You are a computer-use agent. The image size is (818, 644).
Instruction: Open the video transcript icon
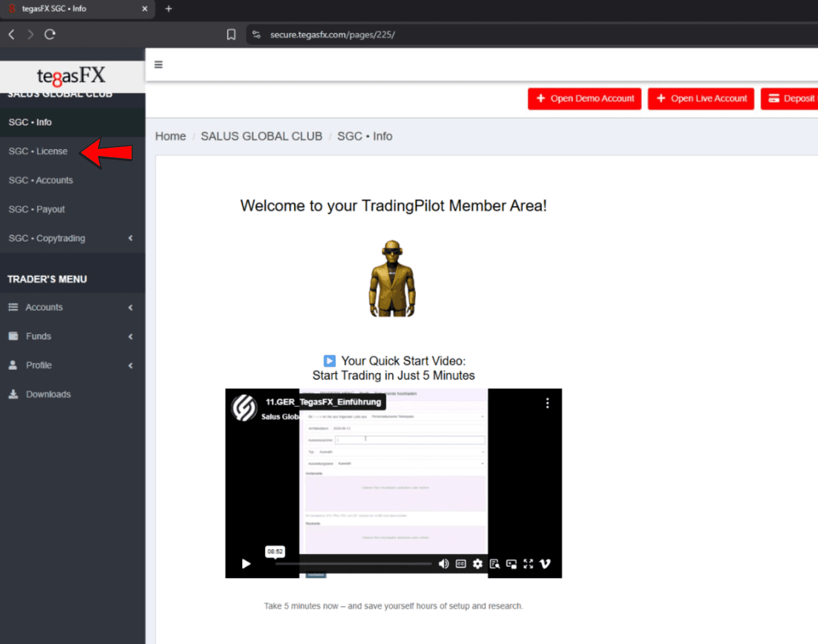click(x=495, y=563)
